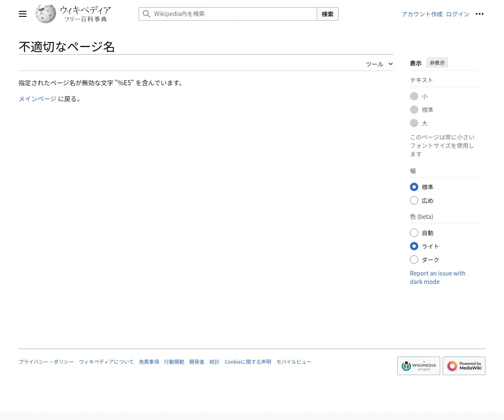Select the ライト color radio button
This screenshot has height=420, width=504.
pos(414,246)
